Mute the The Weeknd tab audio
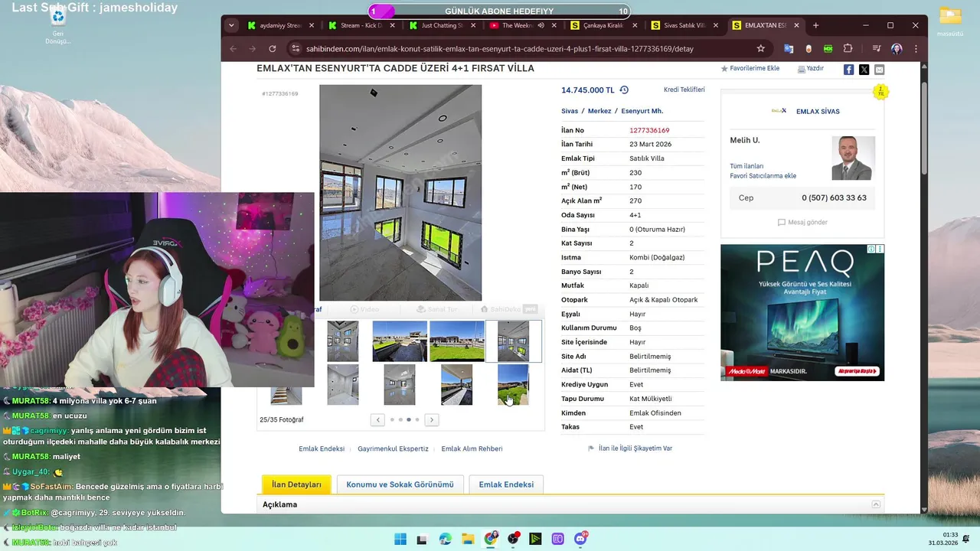Screen dimensions: 980x551 coord(541,25)
